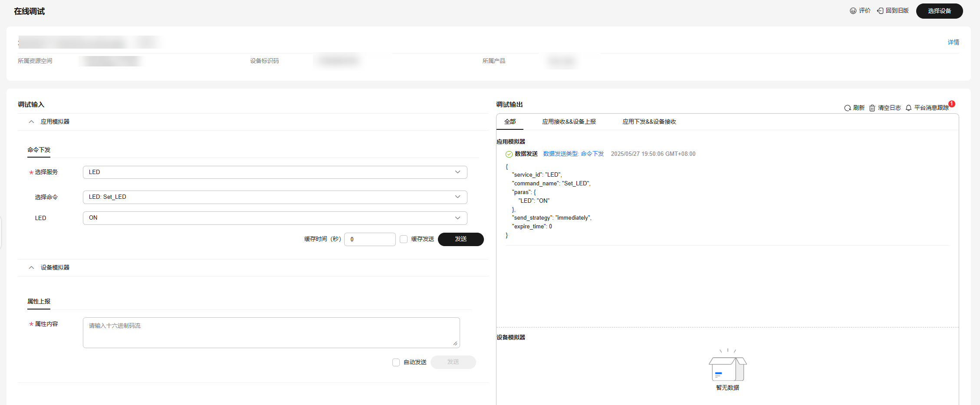Click the "command_name": "Set_LED" line
The image size is (980, 405).
(551, 184)
